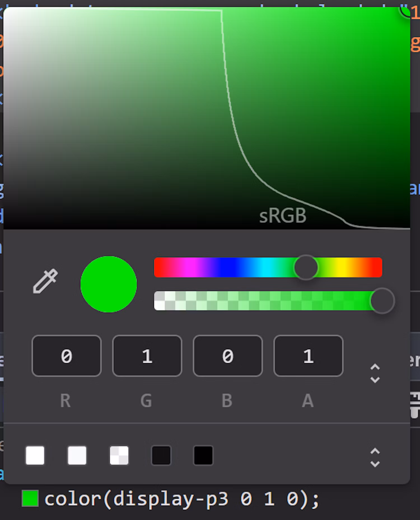The image size is (420, 520).
Task: Click the A alpha channel input field
Action: pos(308,356)
